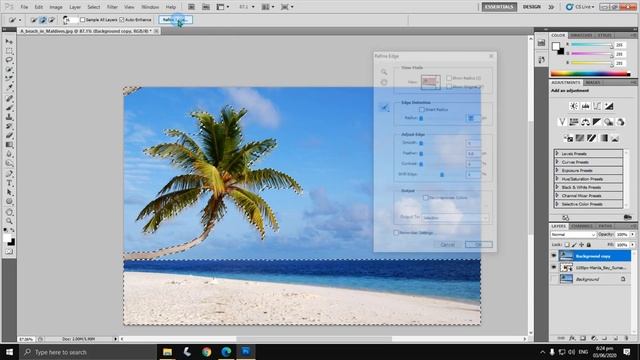Click the Refine Edge button in options bar
This screenshot has height=360, width=640.
pyautogui.click(x=176, y=20)
